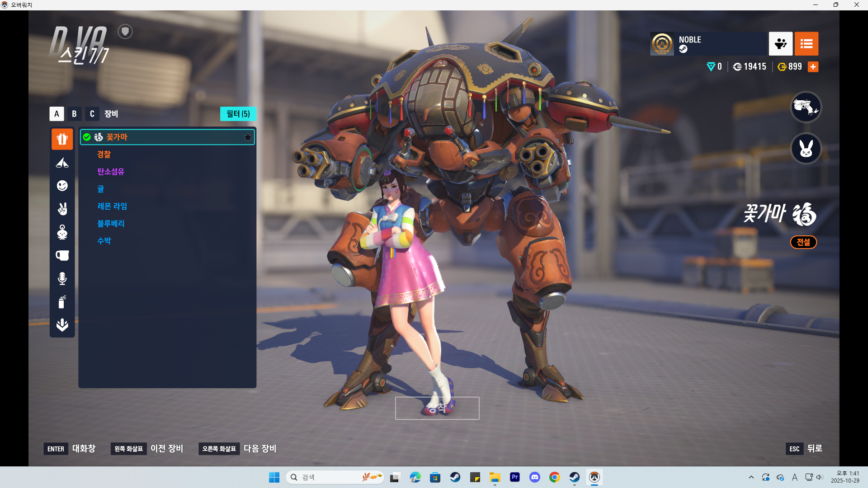
Task: Switch to loadout tab B
Action: click(x=74, y=114)
